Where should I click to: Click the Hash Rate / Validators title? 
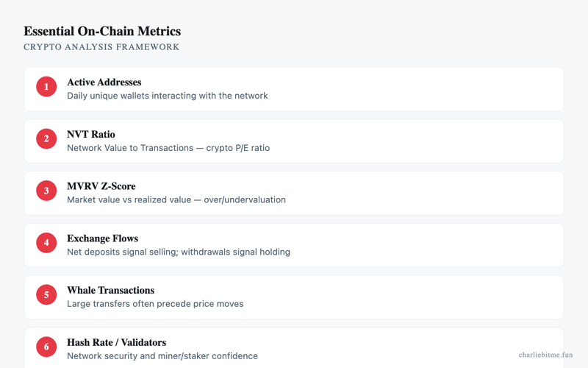tap(117, 342)
